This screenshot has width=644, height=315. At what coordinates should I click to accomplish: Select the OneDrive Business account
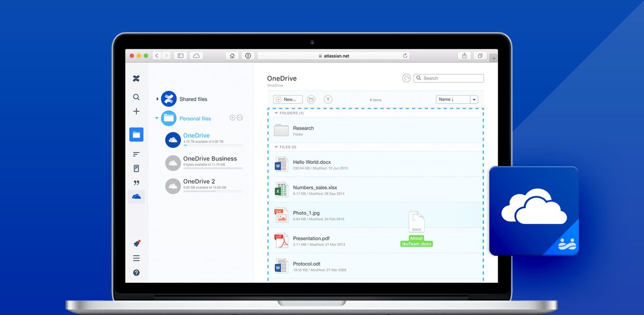click(210, 159)
